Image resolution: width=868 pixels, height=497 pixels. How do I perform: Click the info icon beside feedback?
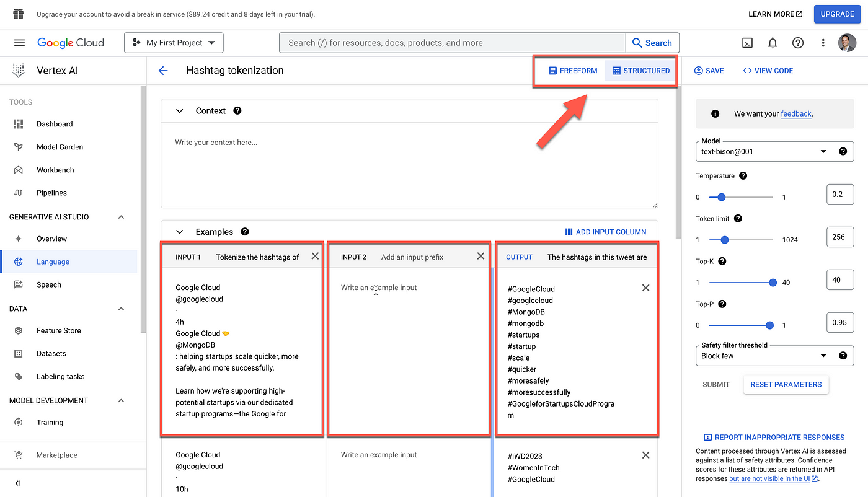click(x=715, y=114)
